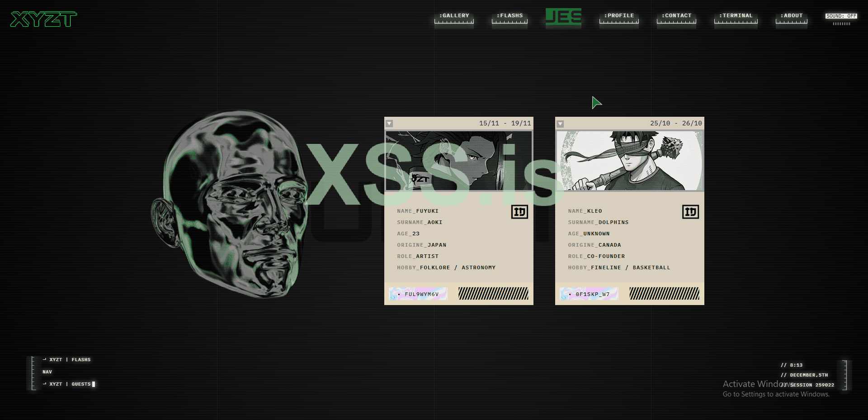Click the 0F1SKP_W7 holographic code tag
The height and width of the screenshot is (420, 868).
click(589, 294)
